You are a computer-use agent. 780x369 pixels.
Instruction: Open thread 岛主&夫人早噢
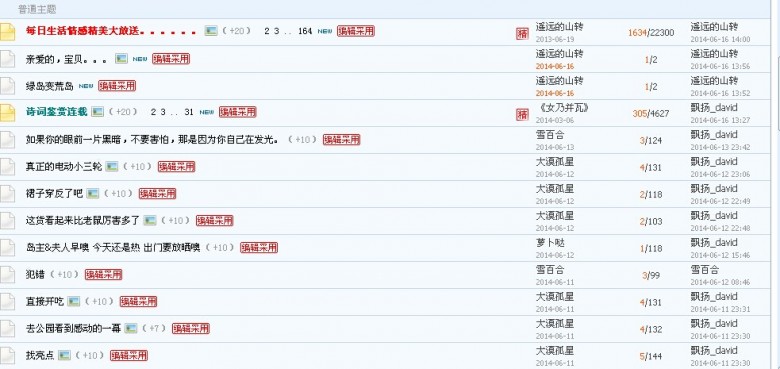[x=113, y=248]
